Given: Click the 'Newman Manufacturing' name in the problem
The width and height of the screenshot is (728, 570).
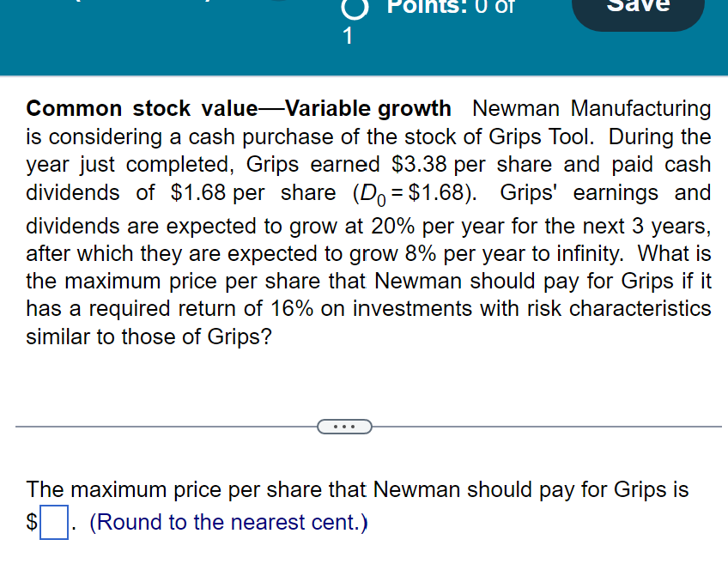Looking at the screenshot, I should 591,109.
